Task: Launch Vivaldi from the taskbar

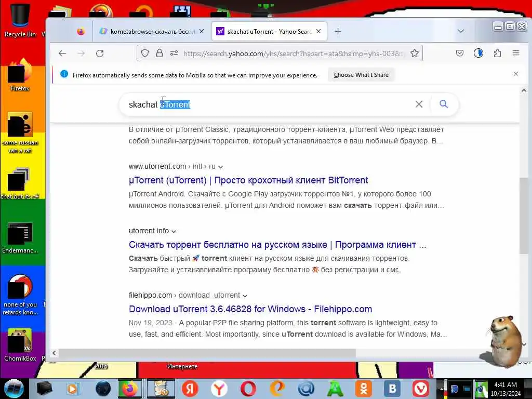Action: pos(421,389)
